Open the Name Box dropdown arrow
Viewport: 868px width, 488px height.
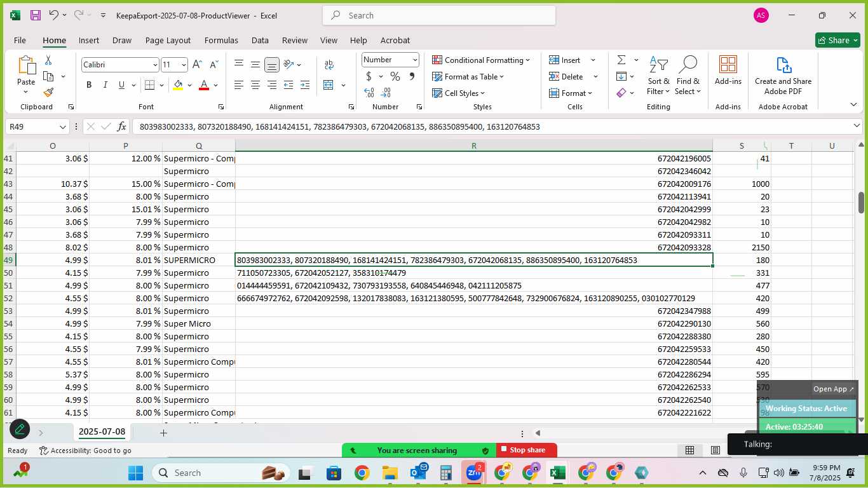pos(62,127)
